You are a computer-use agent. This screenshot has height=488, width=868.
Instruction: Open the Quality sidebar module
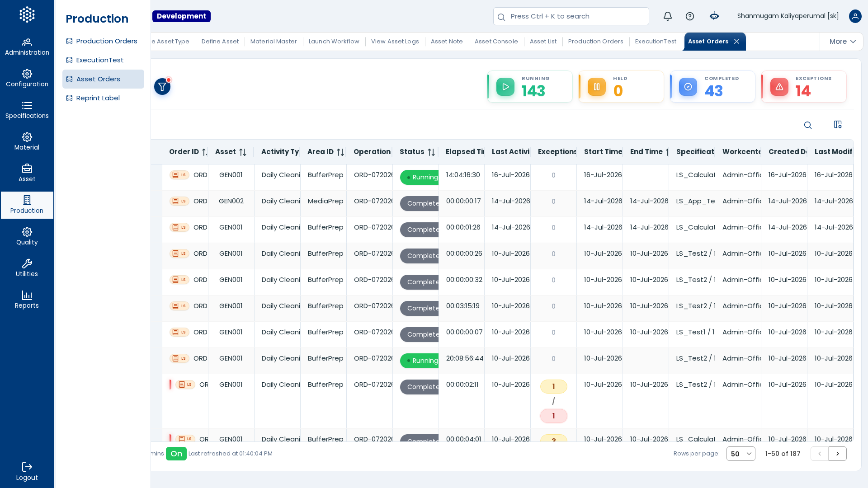pos(27,237)
